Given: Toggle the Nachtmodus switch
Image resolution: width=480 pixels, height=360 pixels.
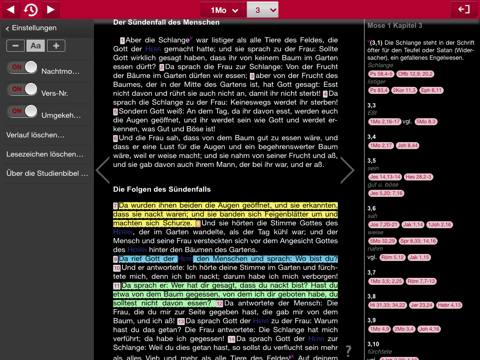Looking at the screenshot, I should (22, 67).
